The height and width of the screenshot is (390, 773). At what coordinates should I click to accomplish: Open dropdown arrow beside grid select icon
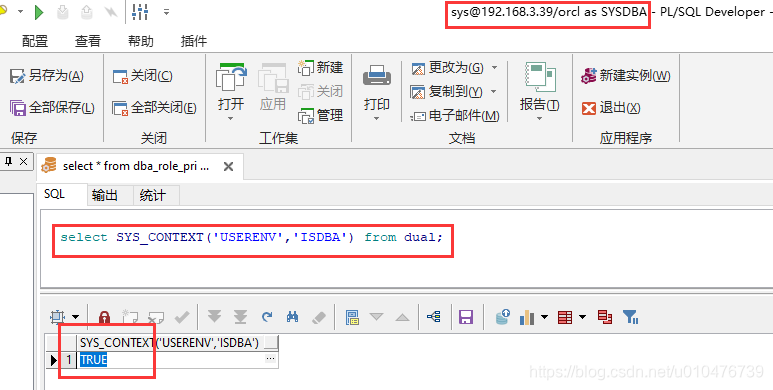click(x=75, y=317)
